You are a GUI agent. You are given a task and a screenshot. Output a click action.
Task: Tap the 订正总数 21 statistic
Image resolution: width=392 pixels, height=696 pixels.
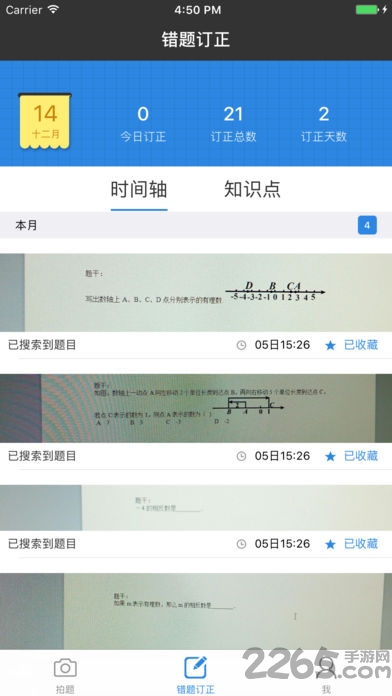(233, 124)
